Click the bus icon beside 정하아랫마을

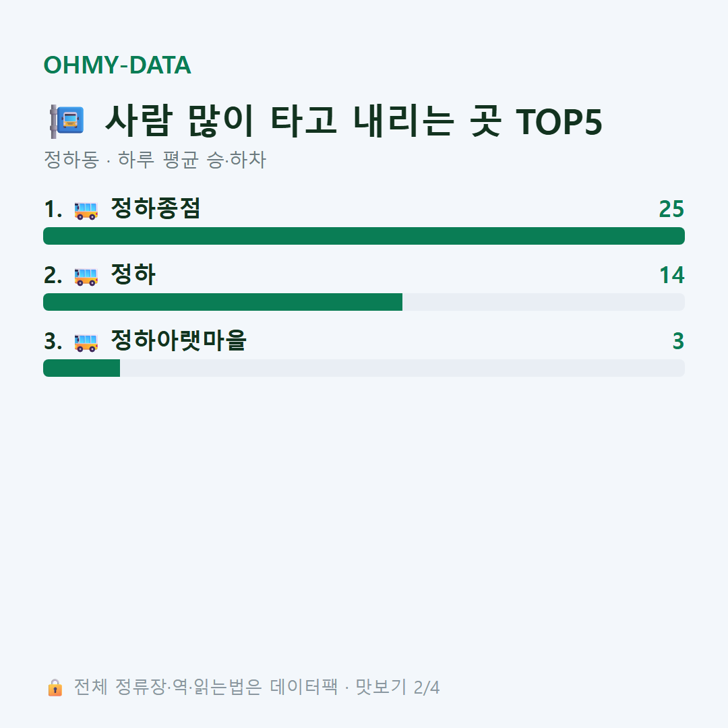[x=86, y=342]
